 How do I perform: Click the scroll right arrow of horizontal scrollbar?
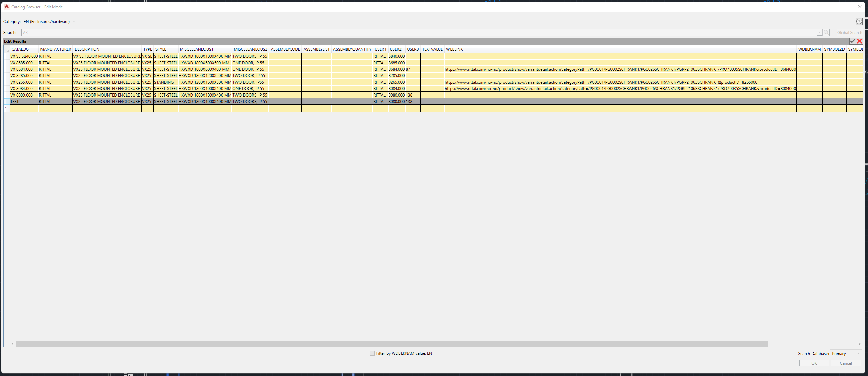pyautogui.click(x=859, y=344)
